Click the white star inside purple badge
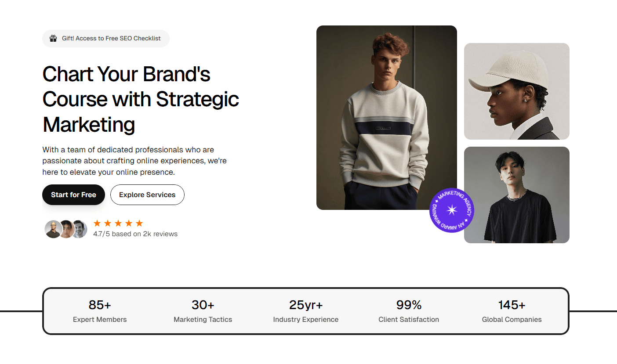The height and width of the screenshot is (364, 617). point(452,210)
